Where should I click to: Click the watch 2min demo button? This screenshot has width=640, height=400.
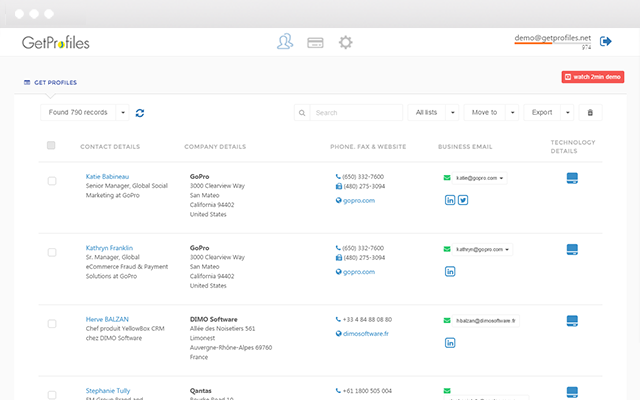pos(594,77)
